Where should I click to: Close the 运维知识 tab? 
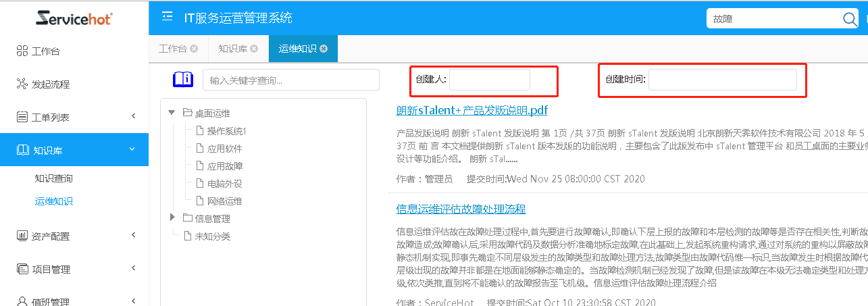[324, 49]
